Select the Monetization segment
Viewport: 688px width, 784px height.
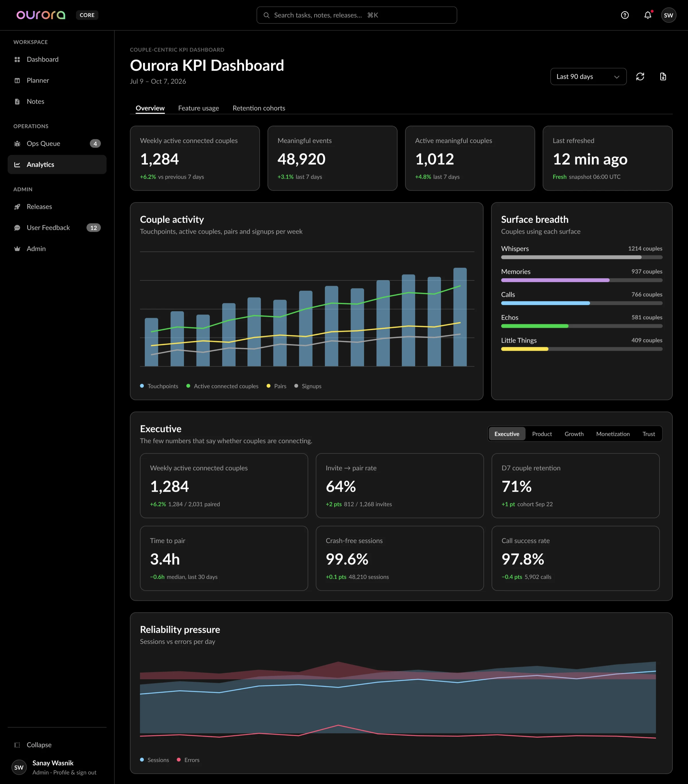pos(613,434)
